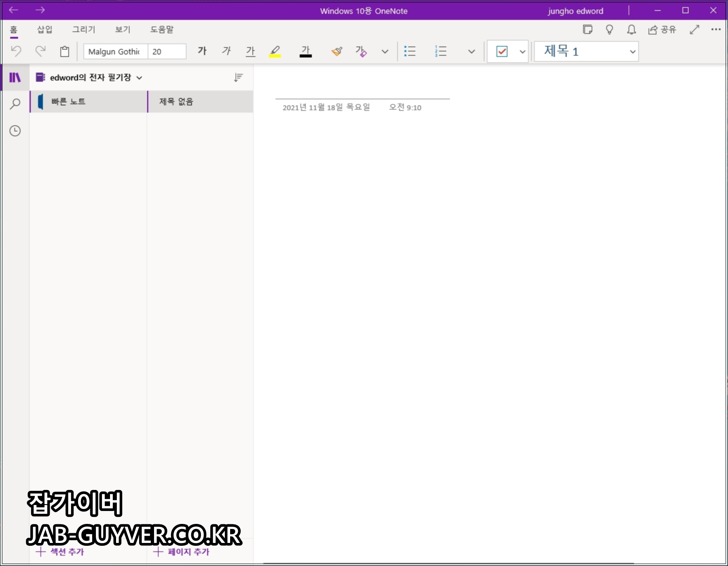728x566 pixels.
Task: Clear all text formatting
Action: [361, 51]
